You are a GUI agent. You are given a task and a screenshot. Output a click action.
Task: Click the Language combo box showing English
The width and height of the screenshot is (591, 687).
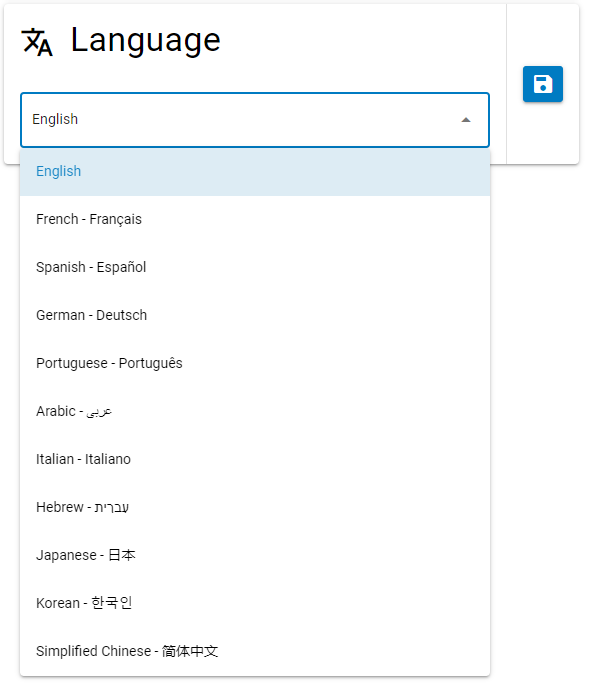(255, 120)
